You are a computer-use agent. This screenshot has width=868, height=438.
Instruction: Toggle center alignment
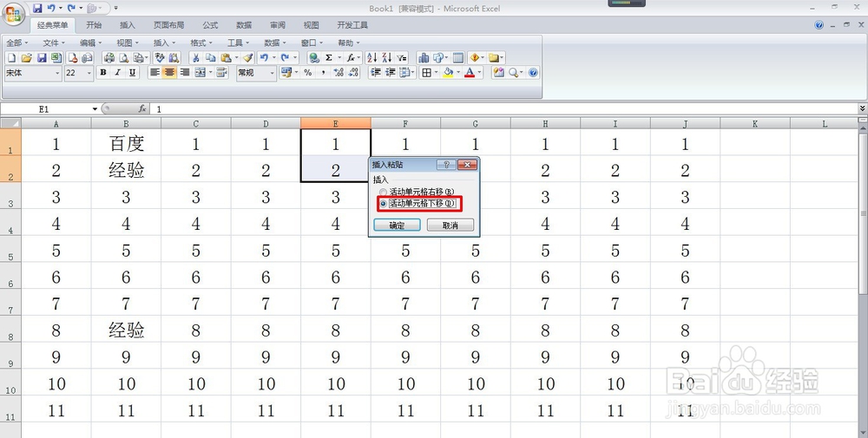coord(169,73)
